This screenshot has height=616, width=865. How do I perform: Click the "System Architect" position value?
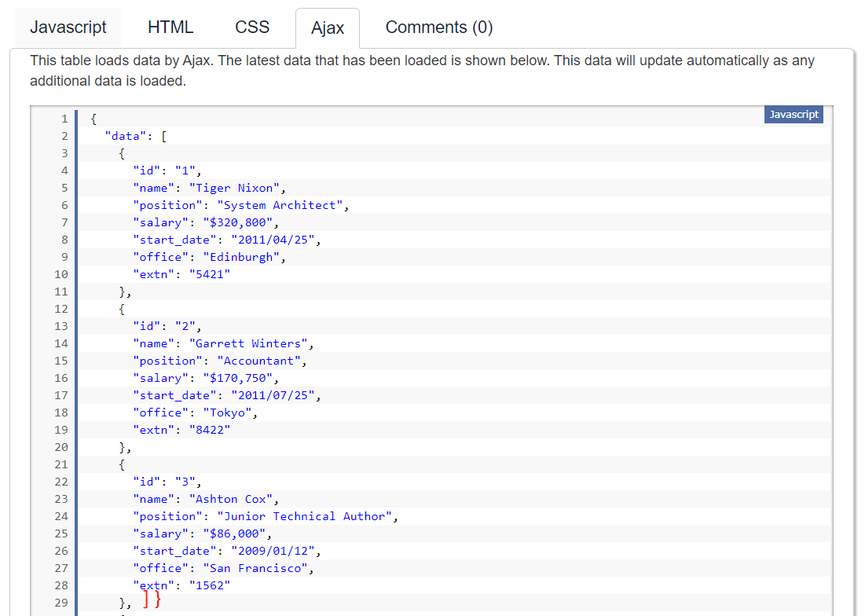pyautogui.click(x=281, y=205)
